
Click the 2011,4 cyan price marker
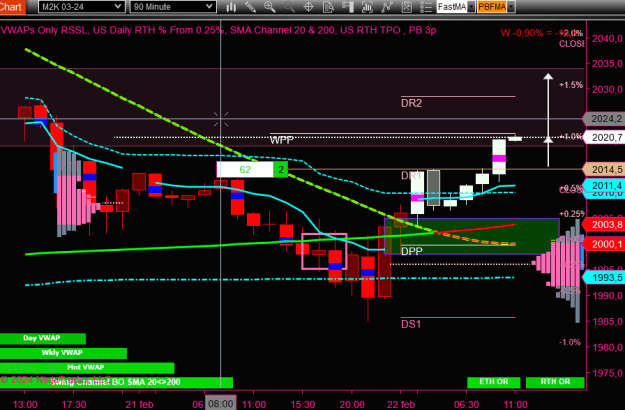(604, 185)
